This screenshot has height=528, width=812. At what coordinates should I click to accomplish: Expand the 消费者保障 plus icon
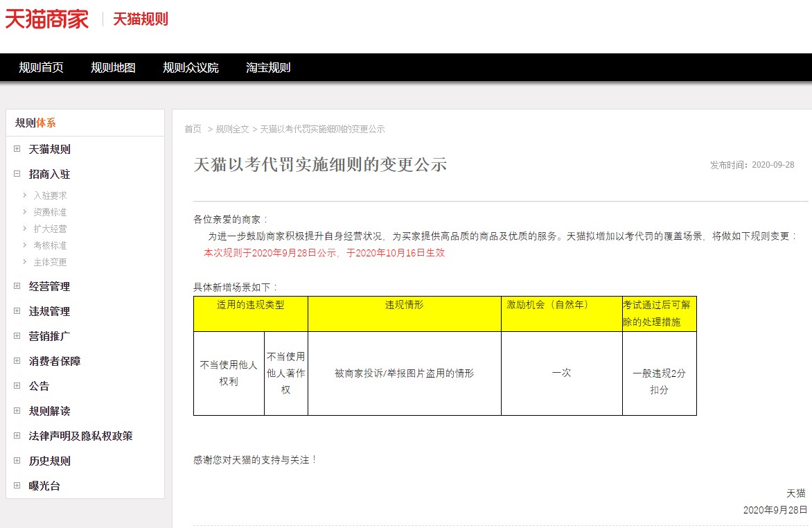(x=17, y=360)
